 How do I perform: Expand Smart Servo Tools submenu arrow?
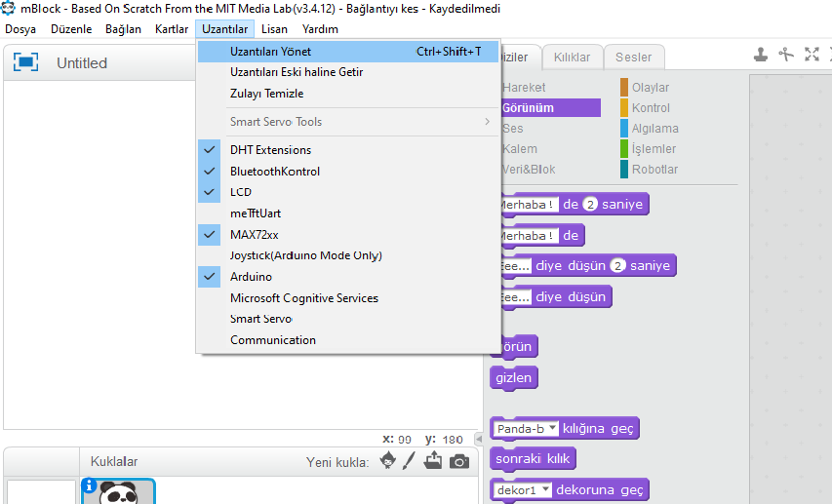487,122
